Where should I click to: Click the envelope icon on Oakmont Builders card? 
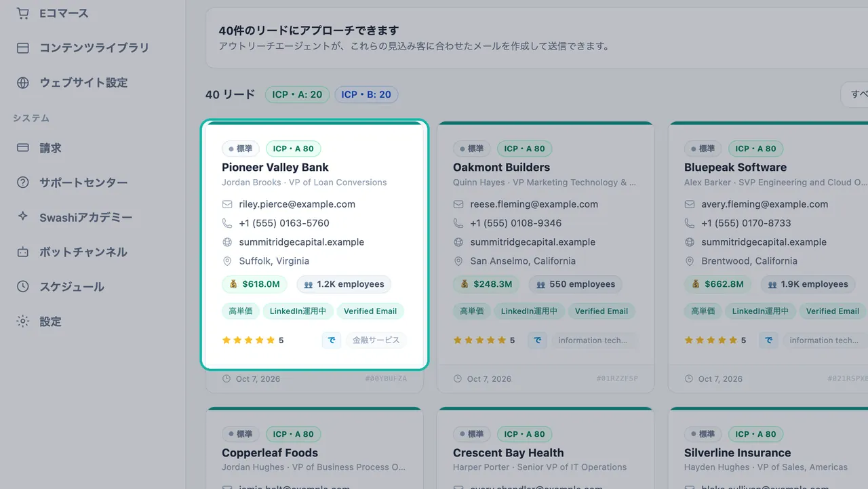coord(458,204)
